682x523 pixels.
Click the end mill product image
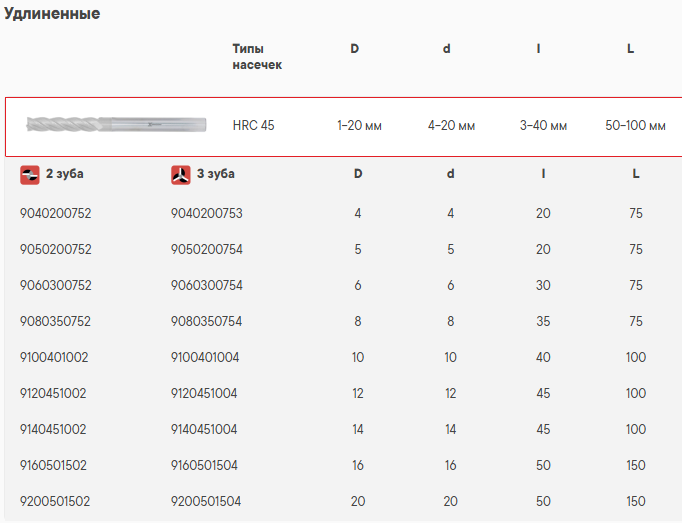pyautogui.click(x=115, y=125)
